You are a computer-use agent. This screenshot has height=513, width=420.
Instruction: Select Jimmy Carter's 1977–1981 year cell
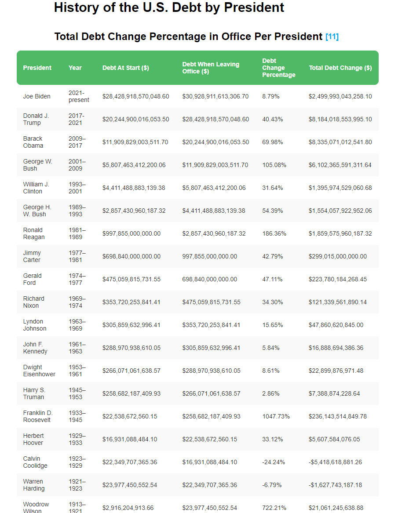(77, 256)
